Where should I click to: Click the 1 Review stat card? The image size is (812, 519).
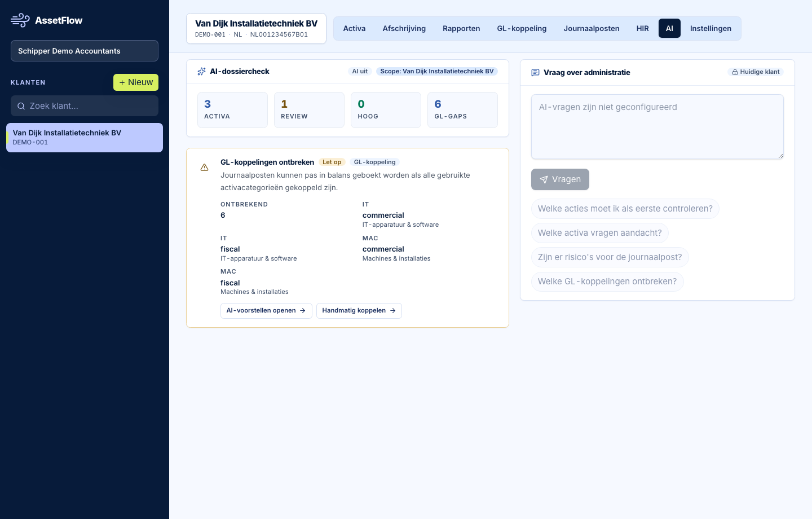309,110
